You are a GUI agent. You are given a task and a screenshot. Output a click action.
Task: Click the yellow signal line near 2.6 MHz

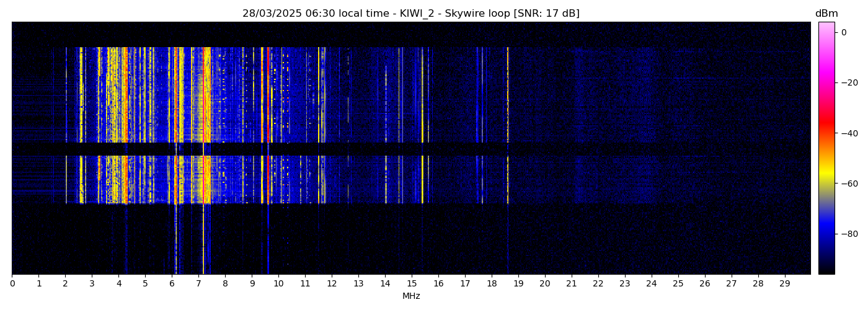(81, 93)
